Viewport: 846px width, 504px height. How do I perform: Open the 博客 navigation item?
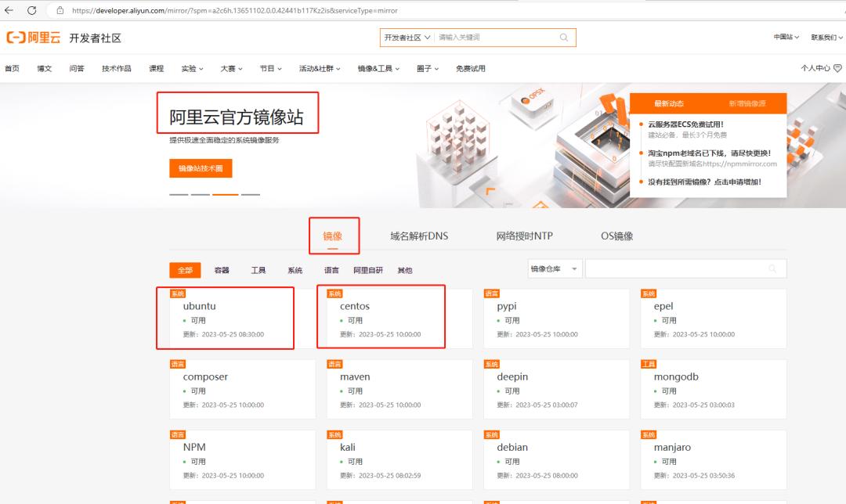44,68
